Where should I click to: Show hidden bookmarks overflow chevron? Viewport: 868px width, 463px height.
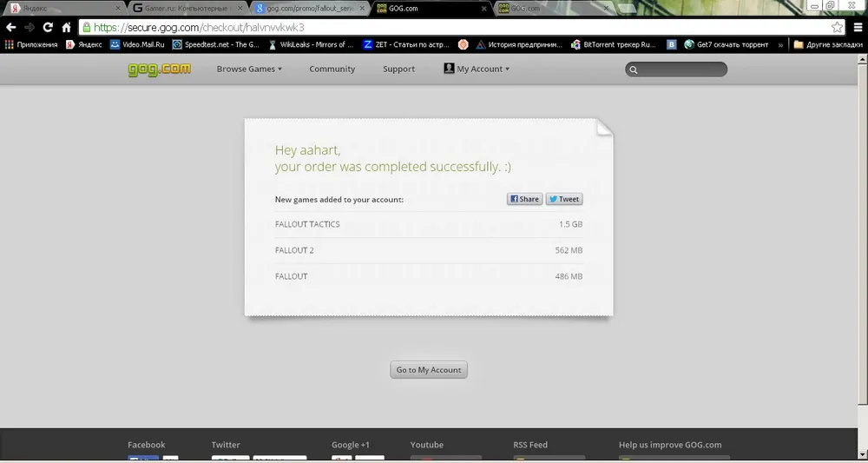[780, 45]
